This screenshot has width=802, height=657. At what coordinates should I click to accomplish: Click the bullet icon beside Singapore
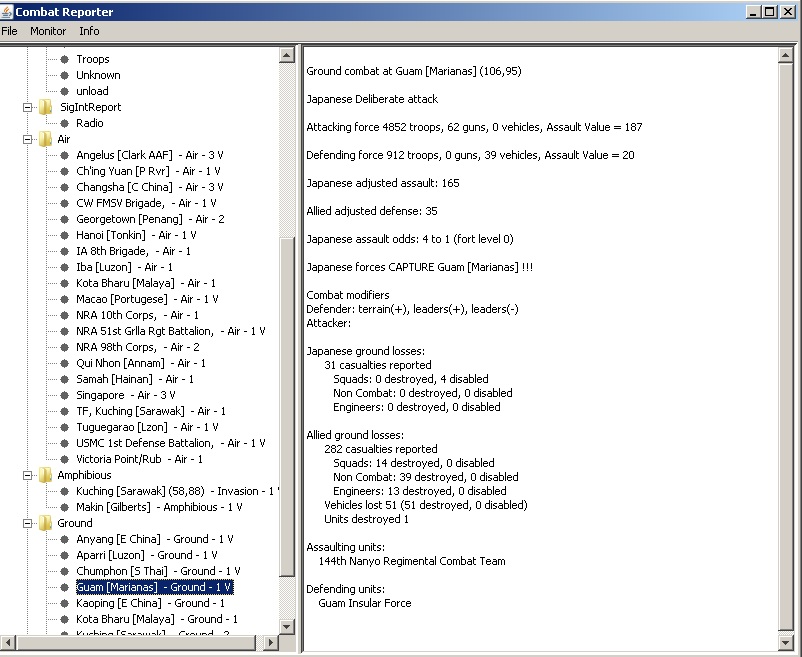pyautogui.click(x=64, y=395)
